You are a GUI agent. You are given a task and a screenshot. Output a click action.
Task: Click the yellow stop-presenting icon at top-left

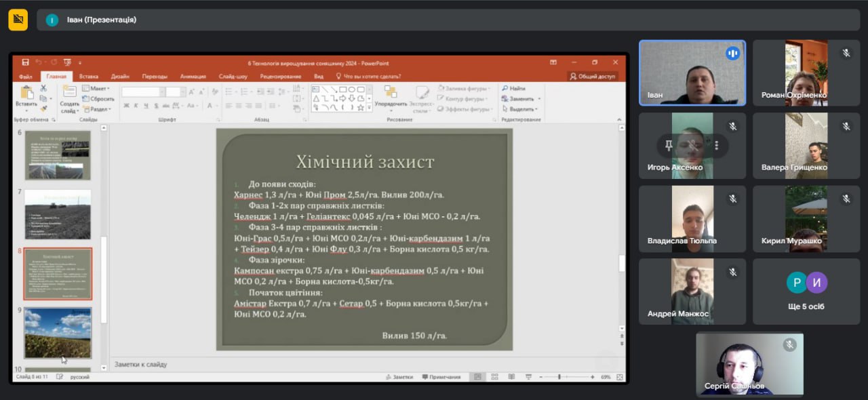(x=18, y=20)
